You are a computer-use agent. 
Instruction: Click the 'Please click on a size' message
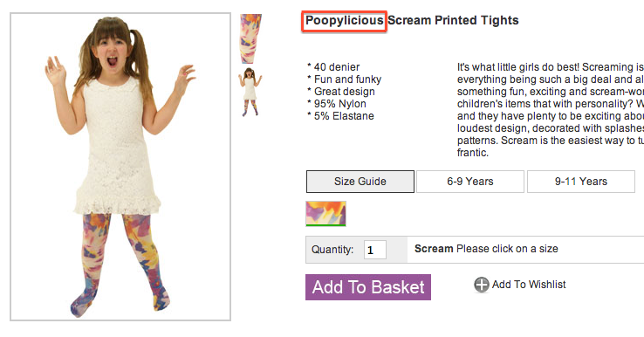coord(507,249)
